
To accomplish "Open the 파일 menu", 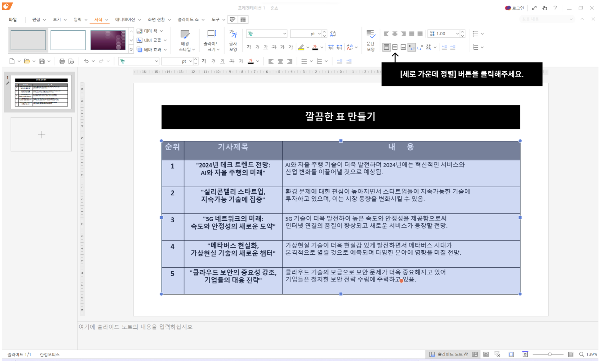I will (13, 20).
